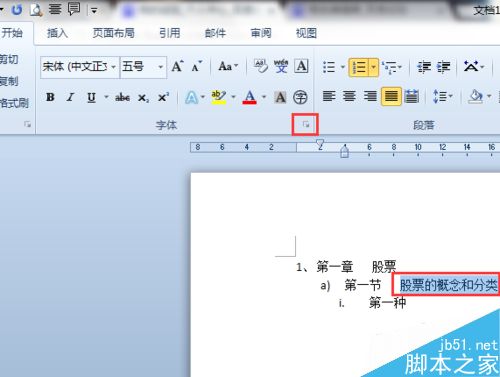Toggle numbered list

point(359,67)
